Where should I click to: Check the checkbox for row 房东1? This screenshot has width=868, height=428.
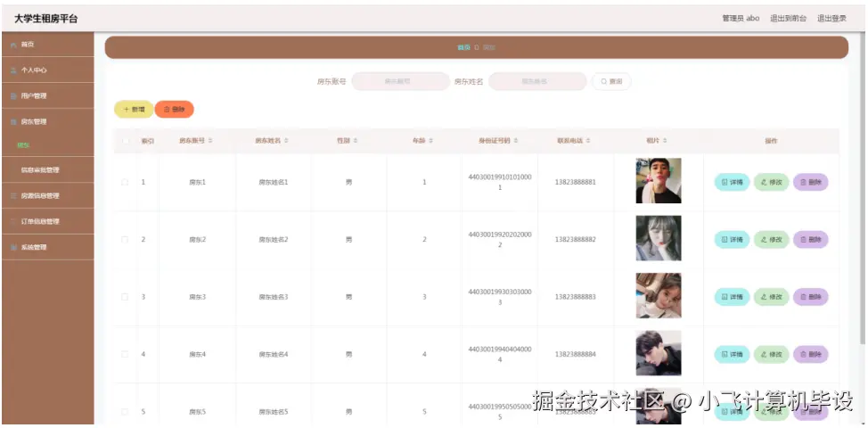pyautogui.click(x=125, y=182)
